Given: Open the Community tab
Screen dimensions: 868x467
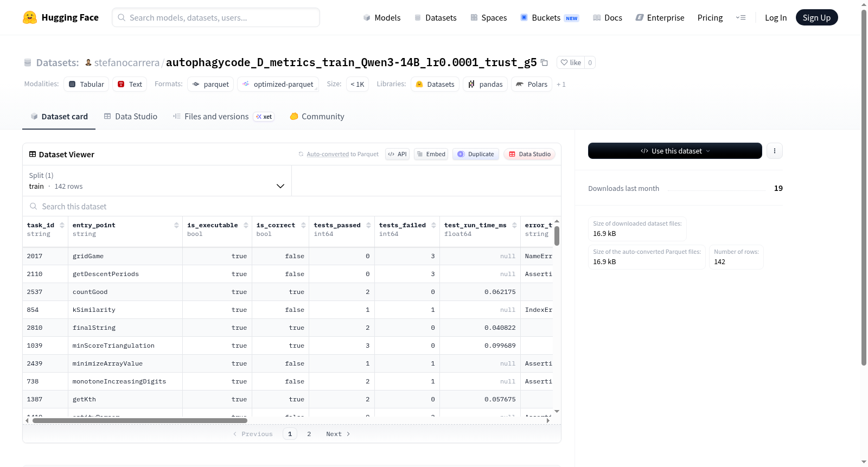Looking at the screenshot, I should (317, 117).
